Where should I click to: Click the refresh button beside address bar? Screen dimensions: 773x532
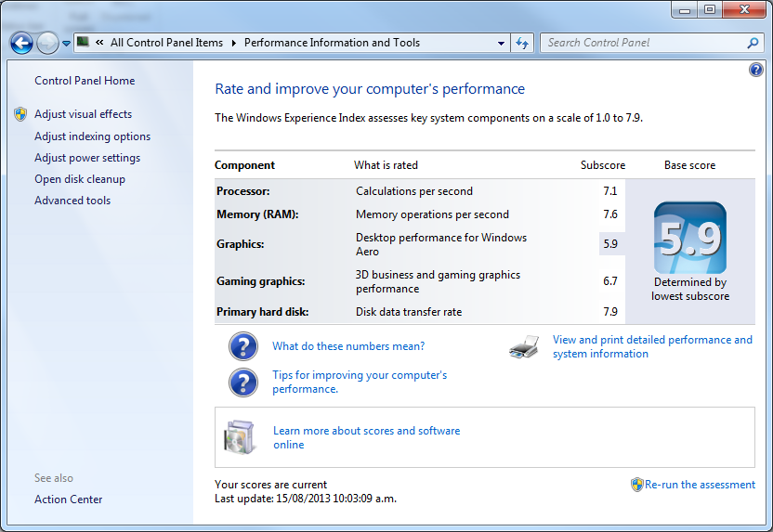tap(522, 43)
